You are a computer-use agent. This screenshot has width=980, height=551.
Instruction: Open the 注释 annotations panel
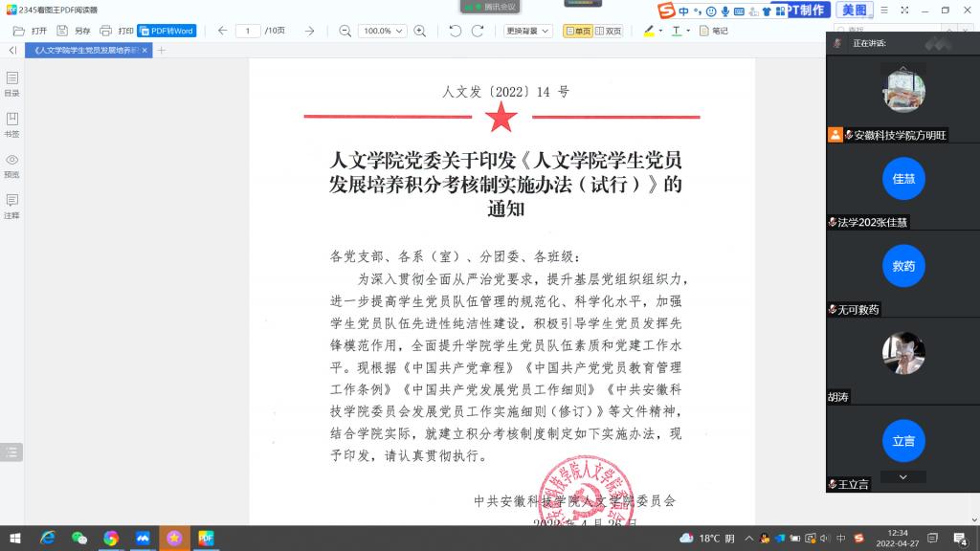click(x=12, y=207)
